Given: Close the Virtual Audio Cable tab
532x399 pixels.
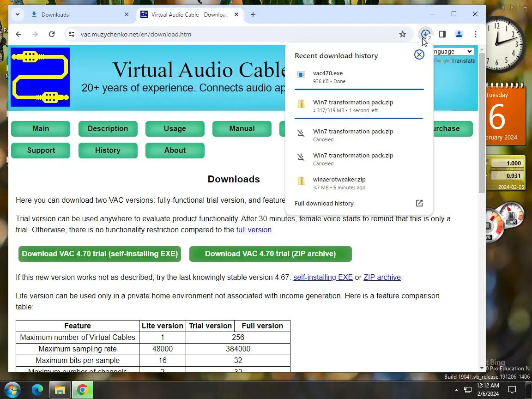Looking at the screenshot, I should (x=236, y=14).
